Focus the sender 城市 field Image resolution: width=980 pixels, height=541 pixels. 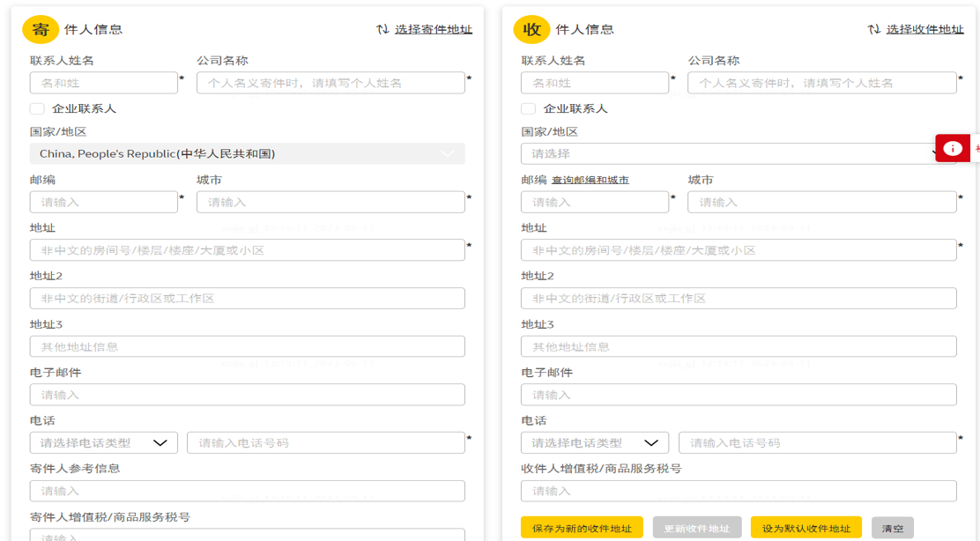(330, 203)
